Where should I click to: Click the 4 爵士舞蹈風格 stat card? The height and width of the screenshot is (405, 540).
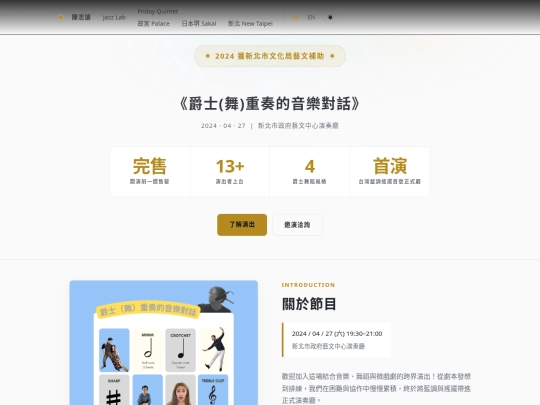310,172
